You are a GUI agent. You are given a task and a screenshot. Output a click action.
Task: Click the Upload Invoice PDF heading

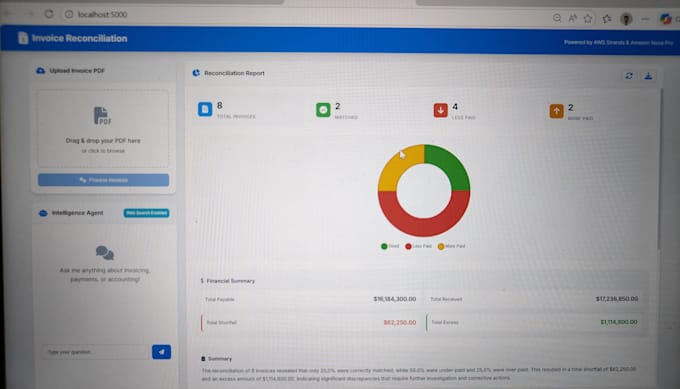(77, 71)
